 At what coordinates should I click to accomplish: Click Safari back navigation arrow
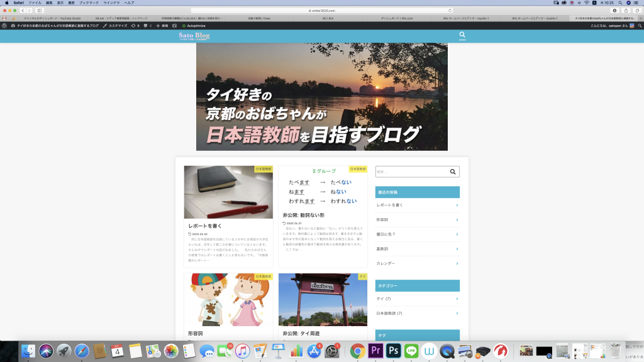tap(23, 11)
